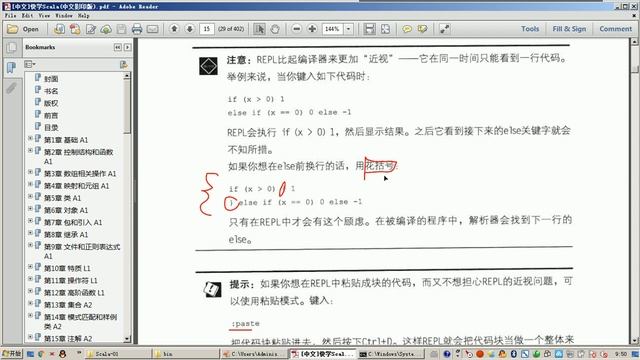Screen dimensions: 640x360
Task: Open the Windows Start (开始) button
Action: click(x=11, y=354)
